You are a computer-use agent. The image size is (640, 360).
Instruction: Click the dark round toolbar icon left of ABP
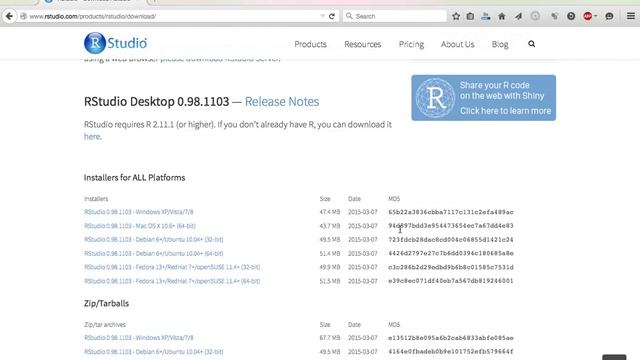click(x=571, y=16)
